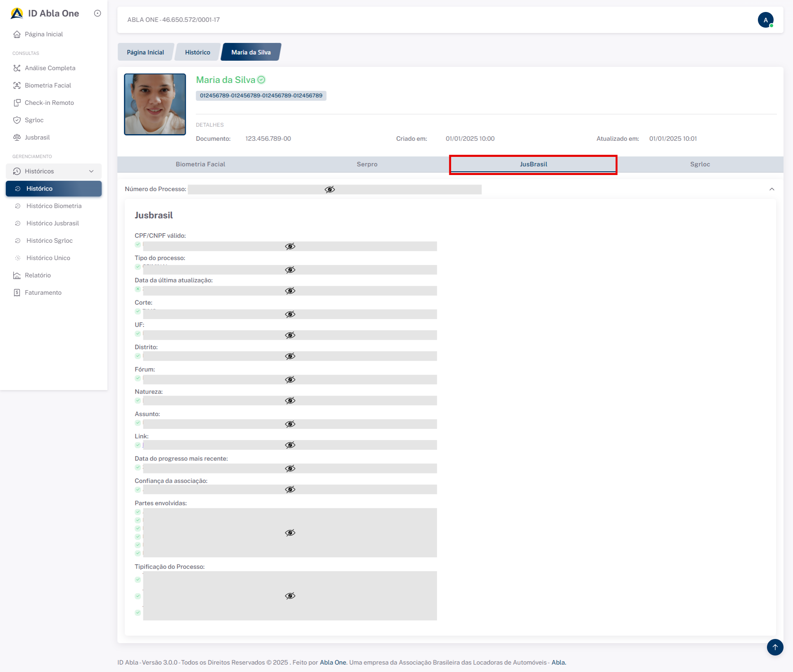Go to the Histórico breadcrumb
793x672 pixels.
[197, 52]
